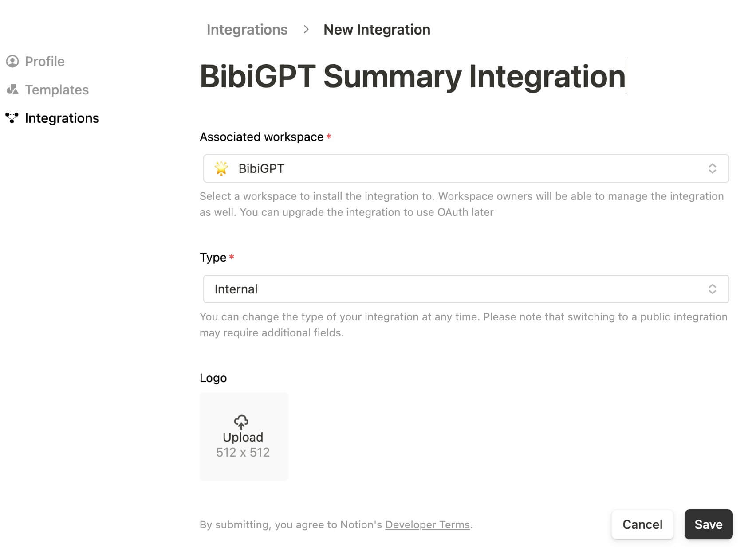Image resolution: width=756 pixels, height=547 pixels.
Task: Open the Associated workspace BibiGPT dropdown
Action: (466, 168)
